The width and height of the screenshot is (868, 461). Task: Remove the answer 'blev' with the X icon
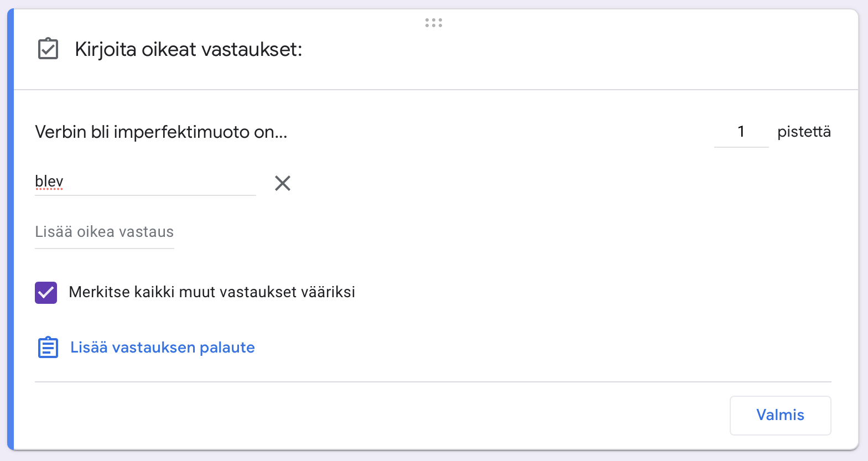(282, 183)
